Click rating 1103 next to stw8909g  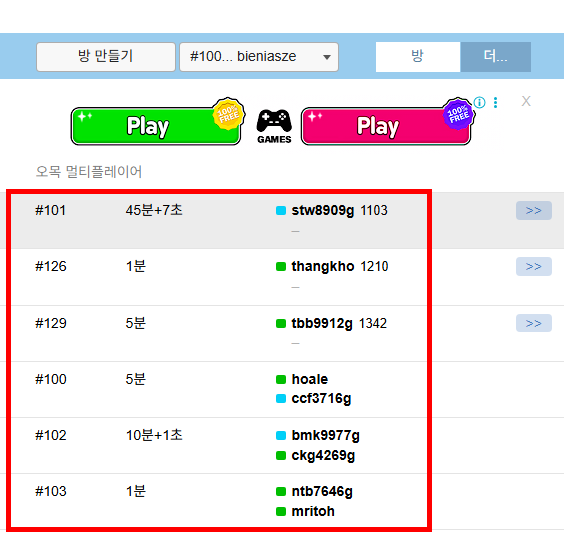pos(374,210)
